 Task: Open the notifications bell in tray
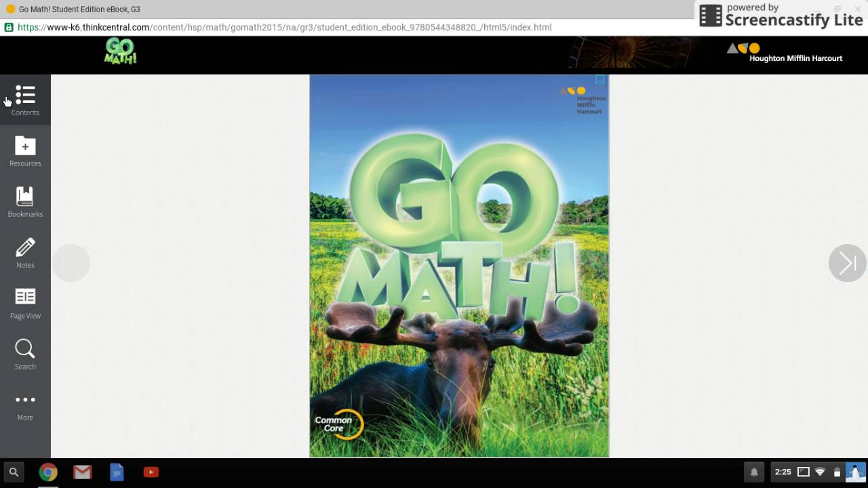tap(753, 472)
